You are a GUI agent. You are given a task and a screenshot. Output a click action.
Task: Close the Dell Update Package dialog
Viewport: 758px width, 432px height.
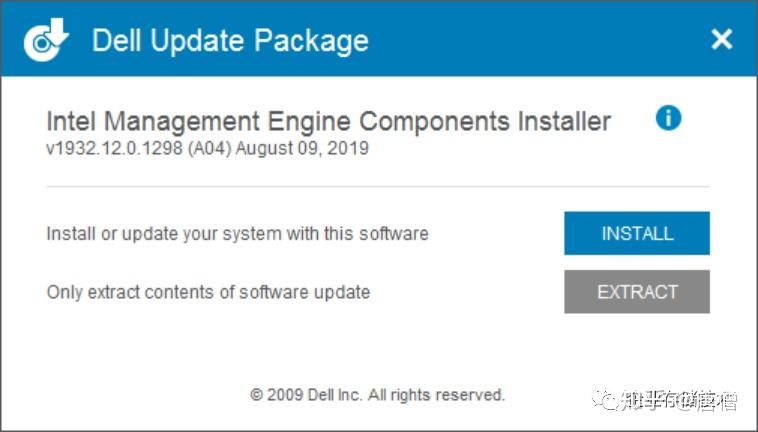721,40
